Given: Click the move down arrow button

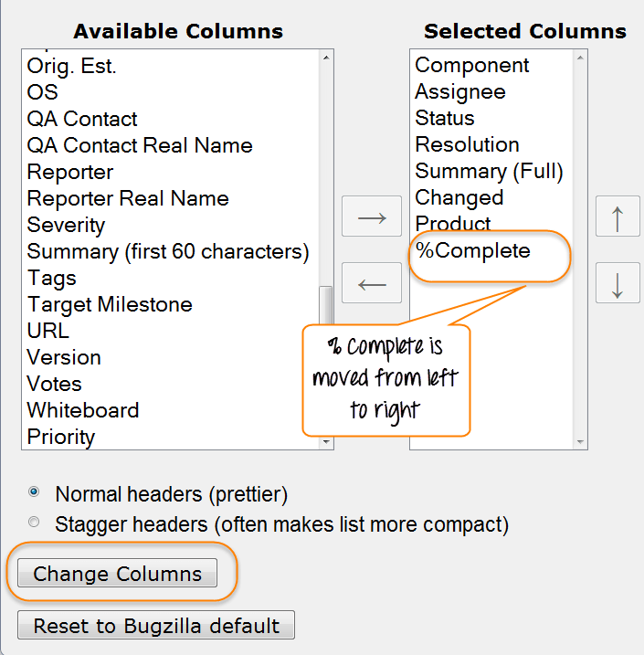Looking at the screenshot, I should click(618, 283).
